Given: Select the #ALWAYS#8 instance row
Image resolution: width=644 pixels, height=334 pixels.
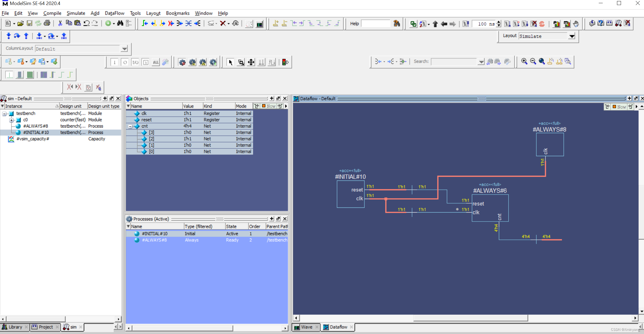Looking at the screenshot, I should click(61, 126).
